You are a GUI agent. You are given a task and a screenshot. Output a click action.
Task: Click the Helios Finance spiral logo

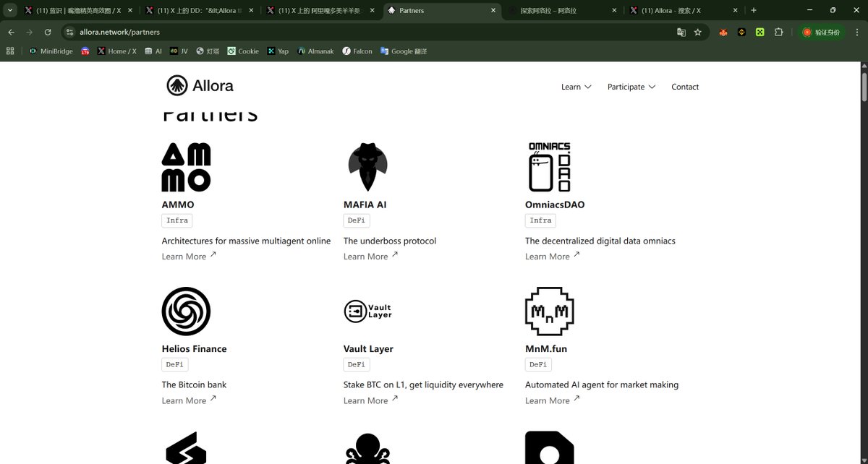(x=186, y=312)
